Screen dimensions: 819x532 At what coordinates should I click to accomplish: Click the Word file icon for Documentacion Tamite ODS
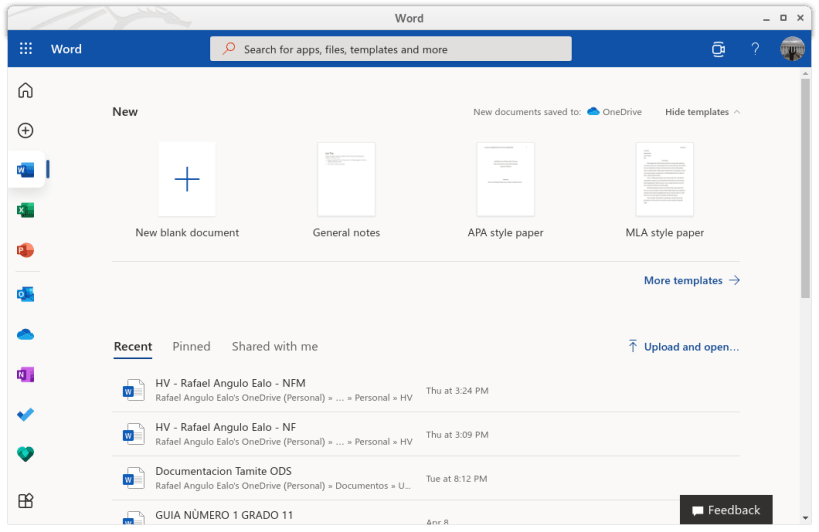click(133, 478)
